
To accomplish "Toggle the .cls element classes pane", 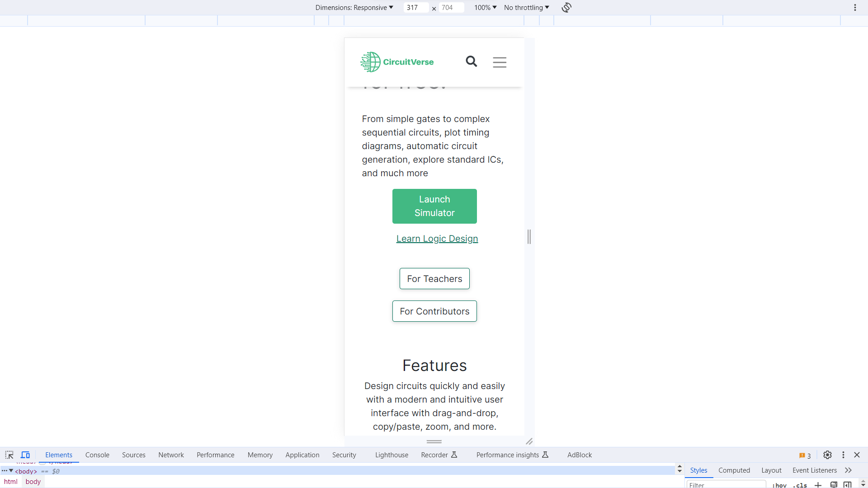I will 799,485.
